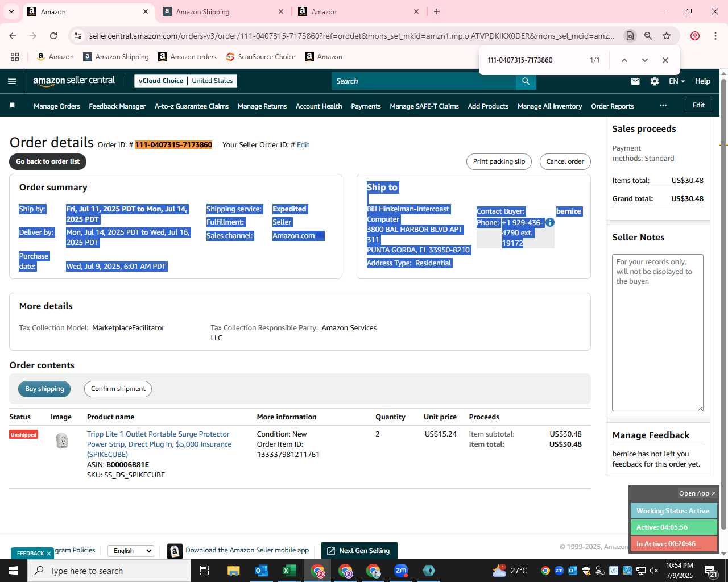728x582 pixels.
Task: Open Feedback Manager
Action: click(x=117, y=106)
